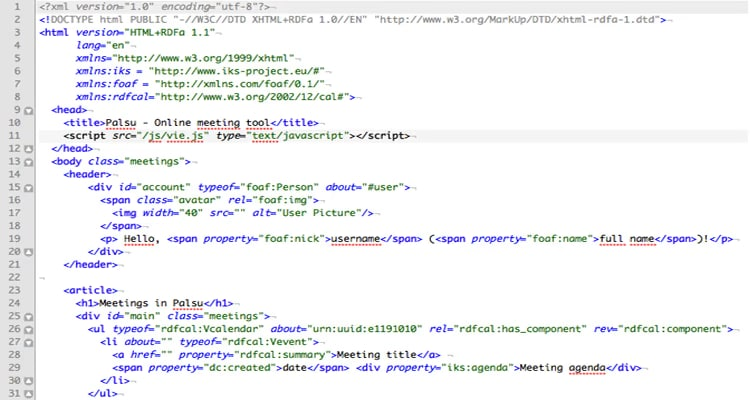
Task: Click the "http://www.w3.org/2002/12/cal#" namespace URL
Action: pos(252,97)
